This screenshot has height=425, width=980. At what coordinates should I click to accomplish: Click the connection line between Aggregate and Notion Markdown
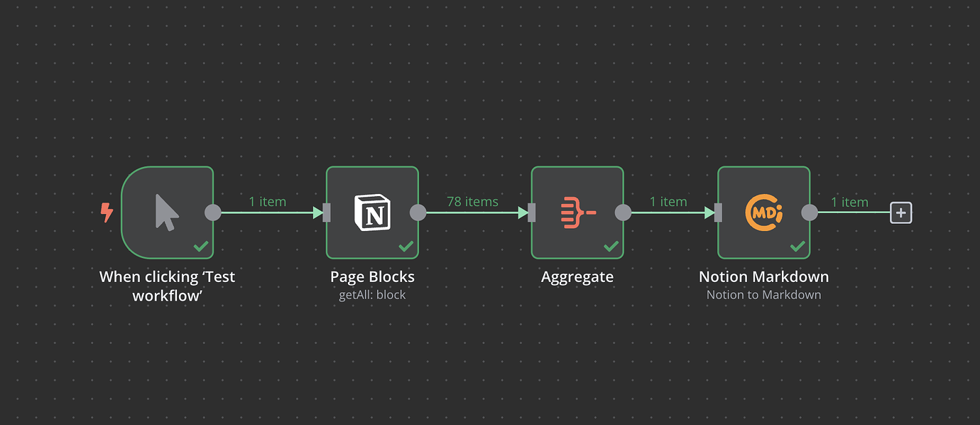point(671,212)
